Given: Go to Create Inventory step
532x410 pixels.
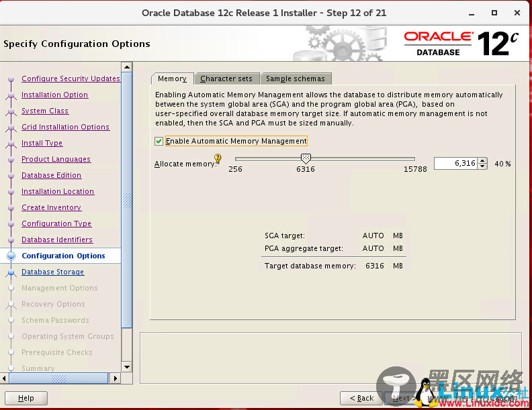Looking at the screenshot, I should tap(51, 207).
